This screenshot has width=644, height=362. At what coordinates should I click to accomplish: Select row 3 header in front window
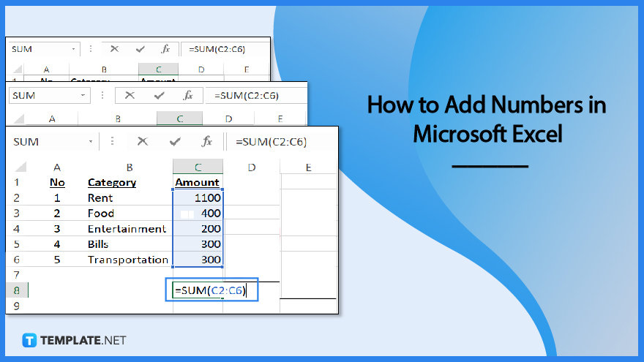(16, 214)
